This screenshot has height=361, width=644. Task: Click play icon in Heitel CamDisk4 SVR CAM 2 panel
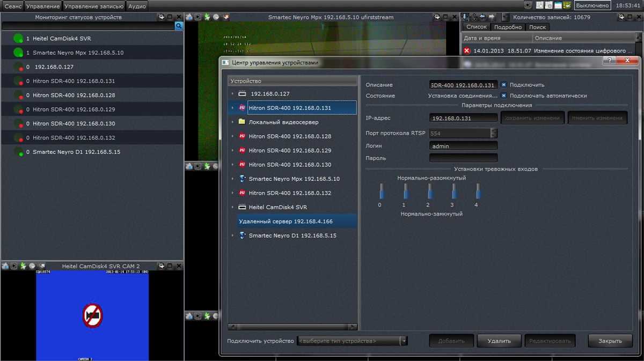coord(14,266)
